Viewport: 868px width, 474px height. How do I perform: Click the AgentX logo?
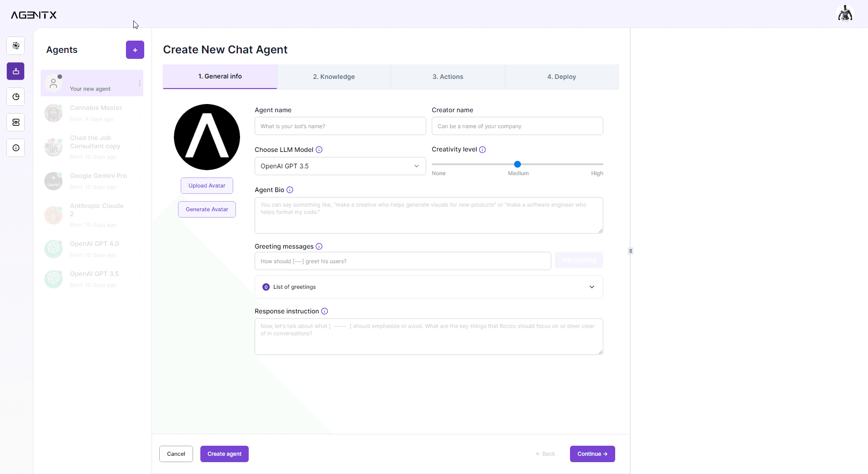[x=34, y=15]
